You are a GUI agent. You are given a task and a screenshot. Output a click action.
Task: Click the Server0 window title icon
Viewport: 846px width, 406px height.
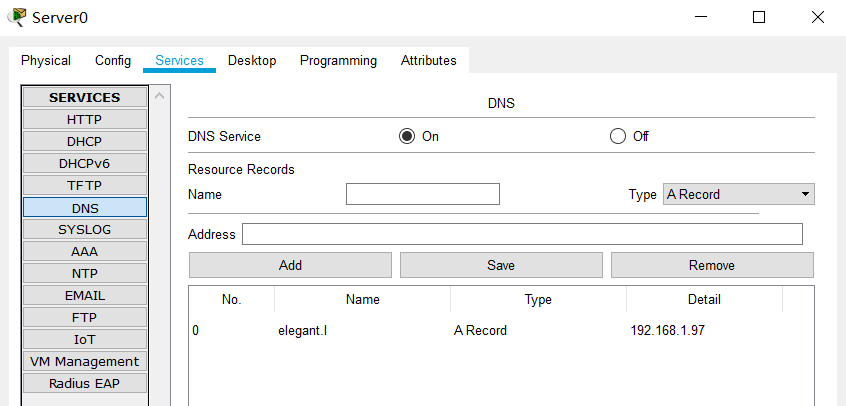pyautogui.click(x=17, y=17)
